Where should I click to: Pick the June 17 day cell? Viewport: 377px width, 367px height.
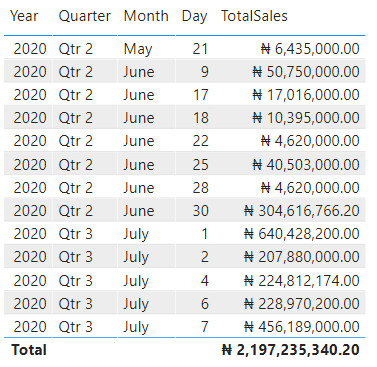201,95
